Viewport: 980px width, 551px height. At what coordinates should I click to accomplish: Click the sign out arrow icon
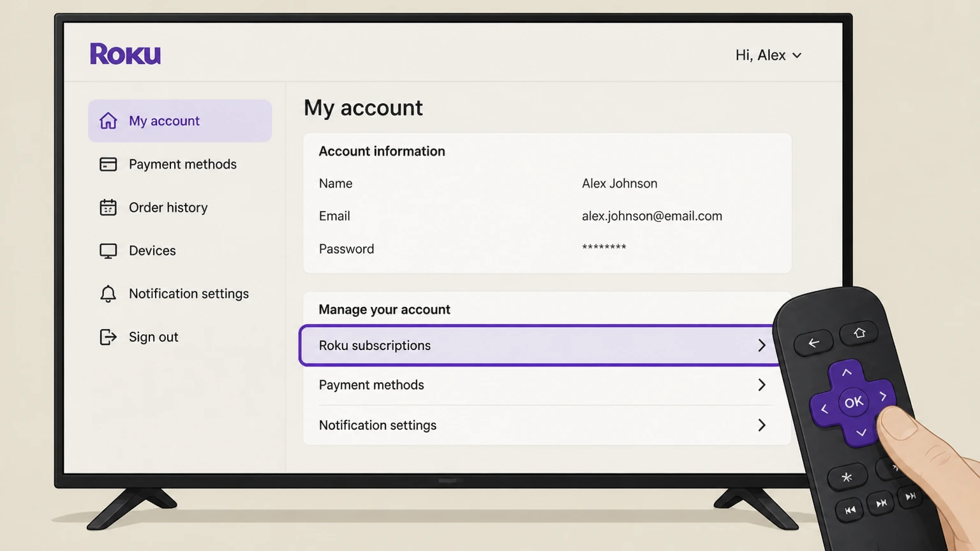pyautogui.click(x=108, y=337)
